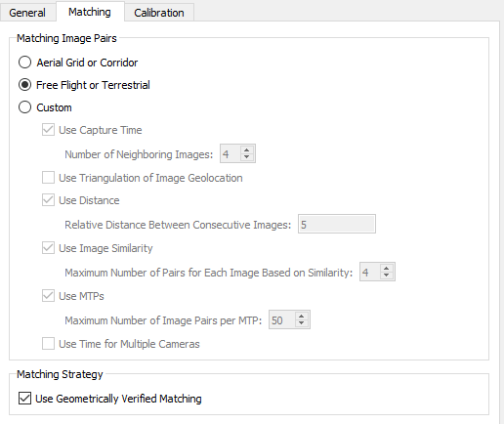Open the Calibration tab

159,13
